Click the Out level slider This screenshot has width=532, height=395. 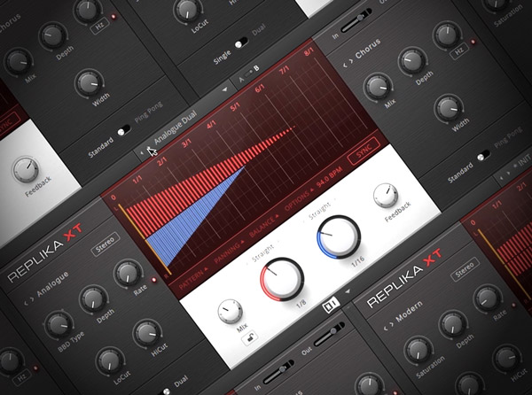pos(329,335)
